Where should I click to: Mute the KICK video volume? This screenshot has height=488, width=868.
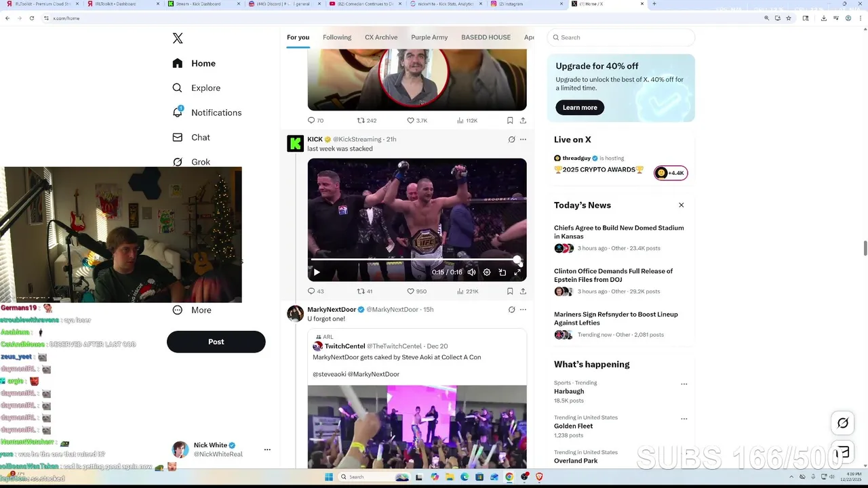click(471, 272)
